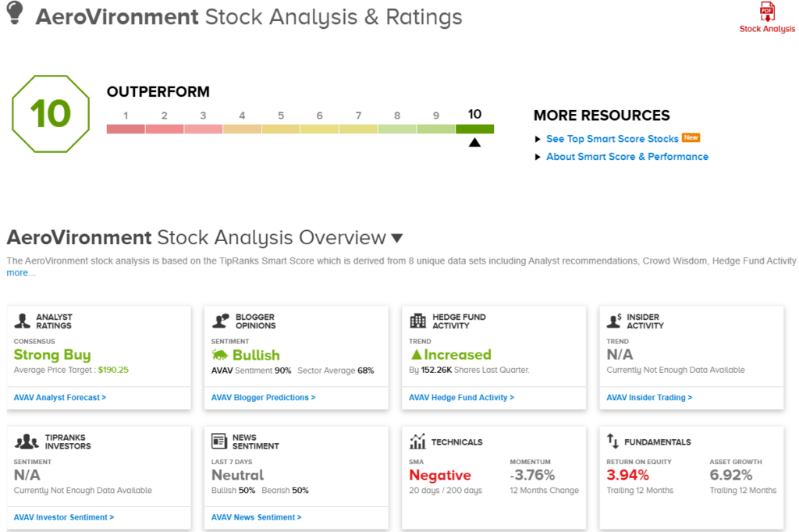
Task: Click the News Sentiment Bullish 50% value
Action: coord(247,490)
